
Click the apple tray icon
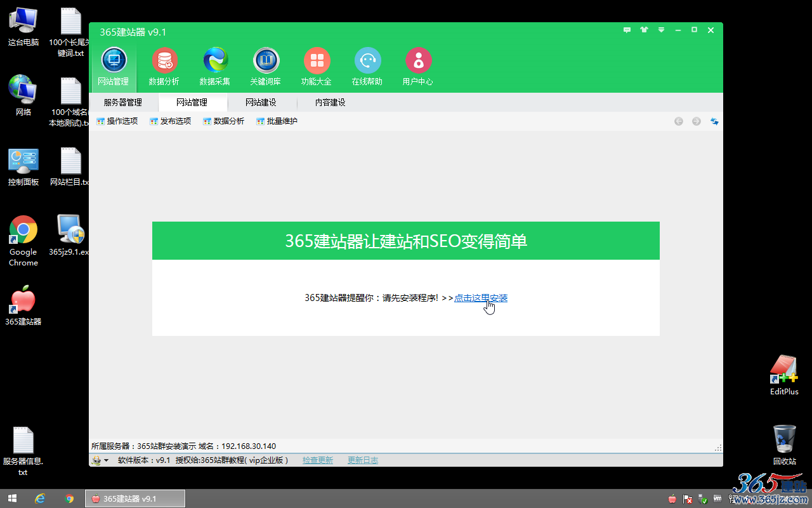pyautogui.click(x=672, y=499)
